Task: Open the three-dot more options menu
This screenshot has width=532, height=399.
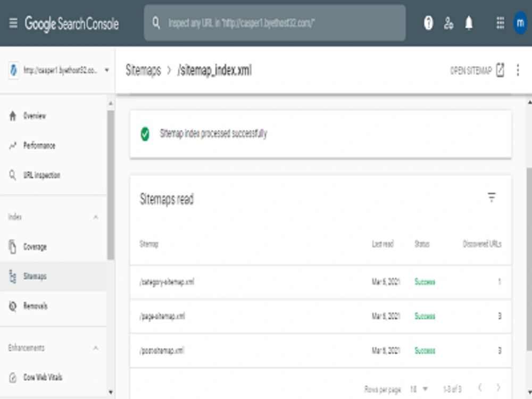Action: [518, 70]
